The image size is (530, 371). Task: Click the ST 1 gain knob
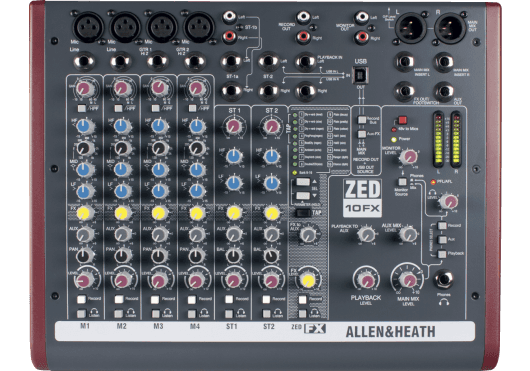tap(233, 126)
